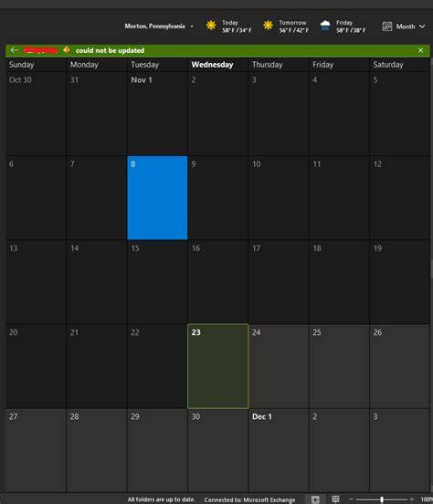This screenshot has height=504, width=433.
Task: Select the November 30 day cell
Action: [217, 450]
